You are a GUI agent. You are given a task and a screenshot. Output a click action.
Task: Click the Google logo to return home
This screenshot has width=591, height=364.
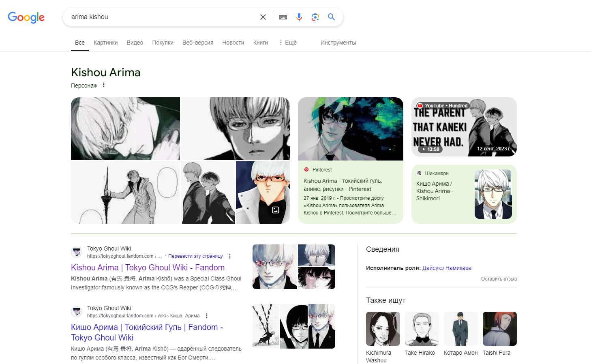tap(26, 17)
